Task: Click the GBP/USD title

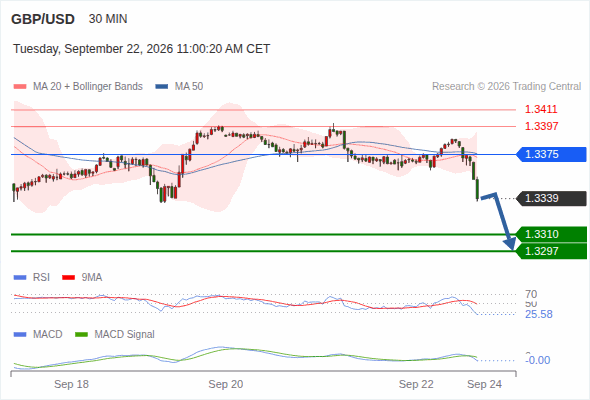Action: click(x=43, y=19)
